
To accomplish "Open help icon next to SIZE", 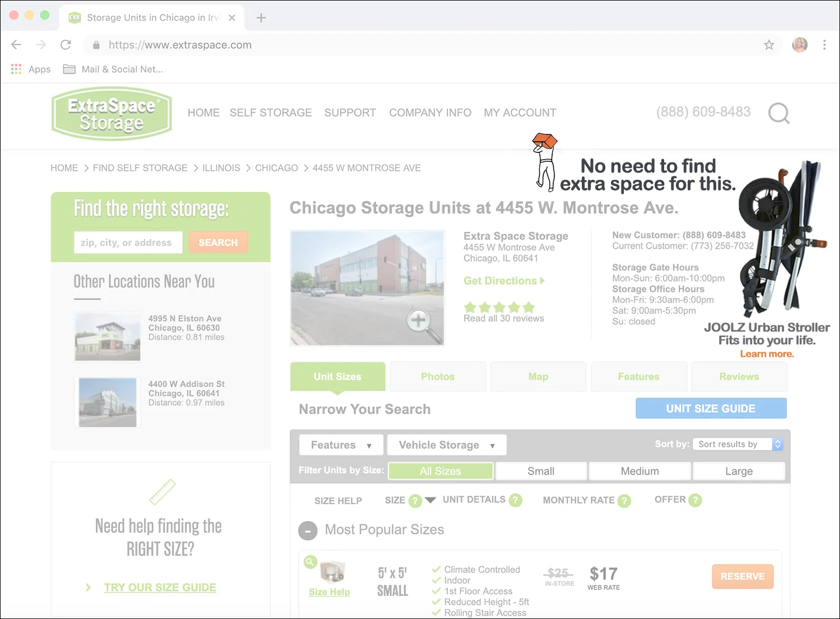I will [x=415, y=501].
